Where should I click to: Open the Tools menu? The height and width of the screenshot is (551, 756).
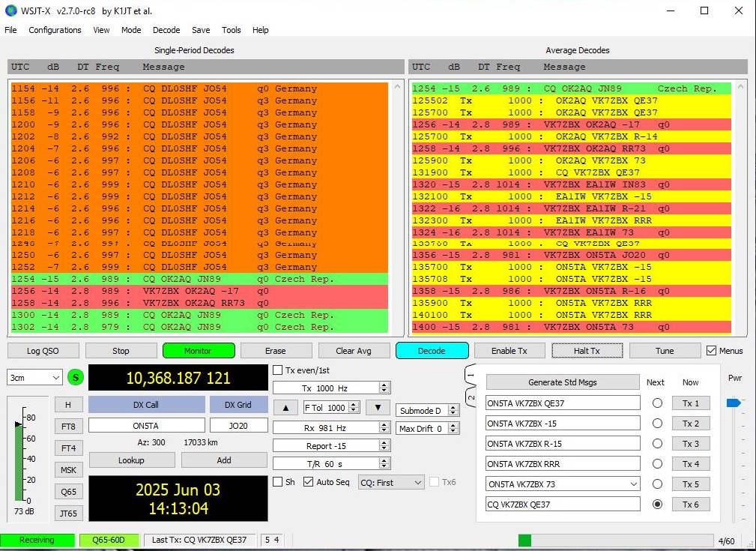coord(231,30)
